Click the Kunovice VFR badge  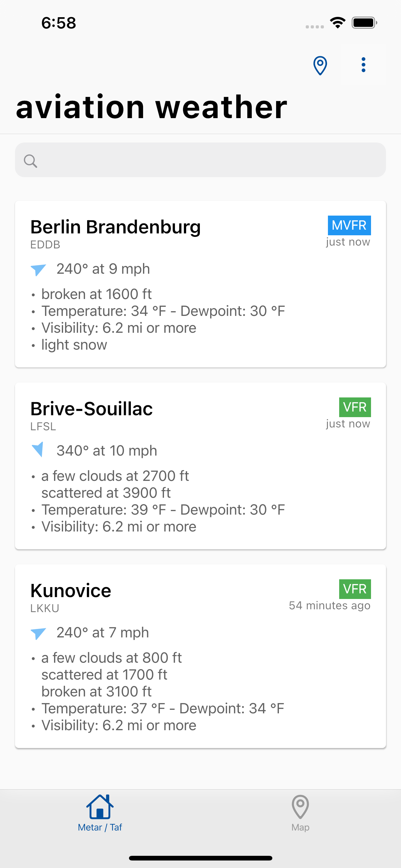click(355, 589)
